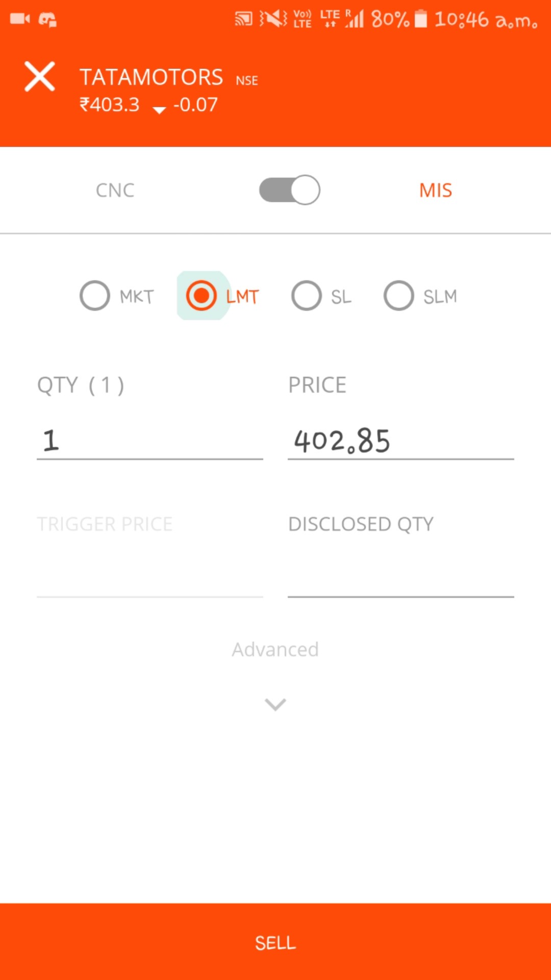
Task: Tap the signal strength icon
Action: click(x=355, y=19)
